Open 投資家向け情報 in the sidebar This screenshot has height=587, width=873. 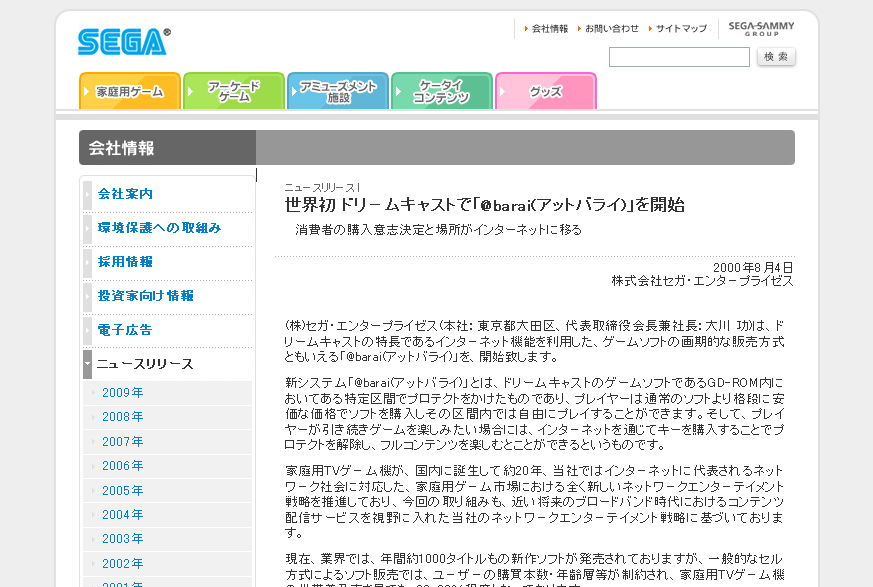click(146, 296)
